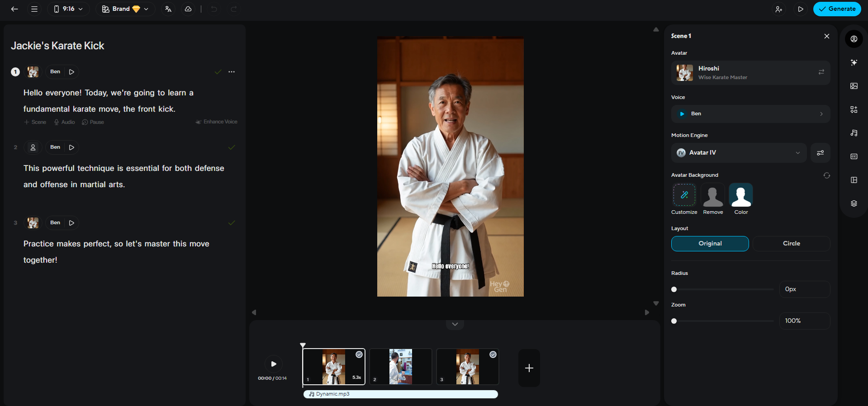Click the Zoom 100% input field

pyautogui.click(x=805, y=321)
